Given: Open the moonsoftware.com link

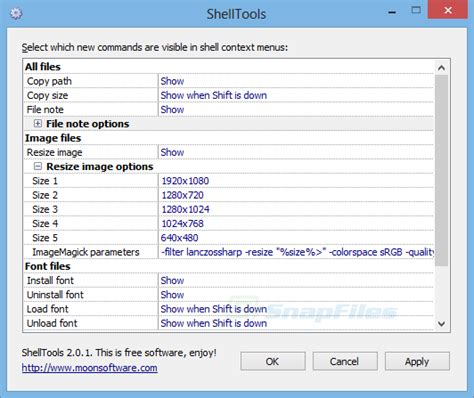Looking at the screenshot, I should (90, 368).
